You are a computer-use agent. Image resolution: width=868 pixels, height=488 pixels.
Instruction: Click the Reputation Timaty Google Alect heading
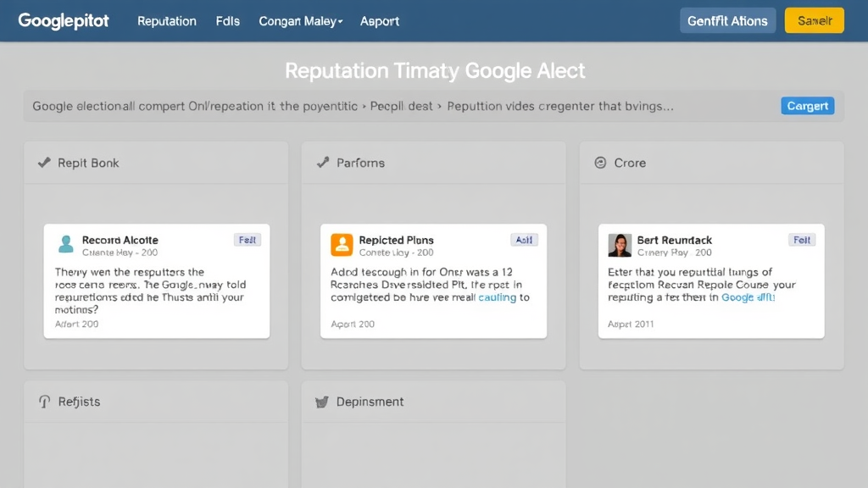point(435,71)
